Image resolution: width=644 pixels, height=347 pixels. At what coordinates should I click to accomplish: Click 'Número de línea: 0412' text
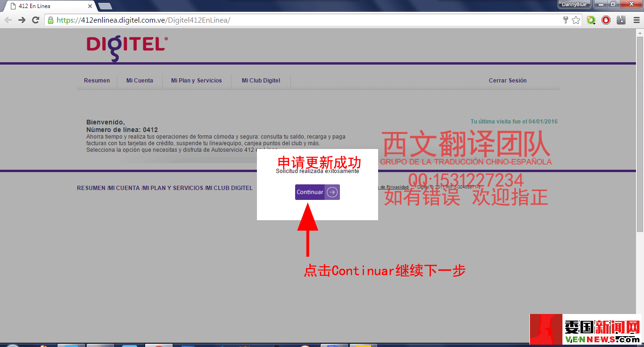coord(122,130)
